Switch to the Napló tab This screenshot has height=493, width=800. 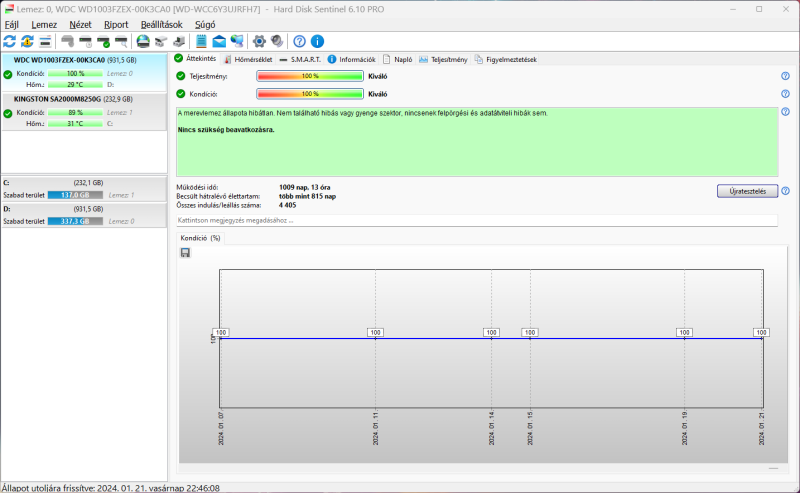pos(398,60)
